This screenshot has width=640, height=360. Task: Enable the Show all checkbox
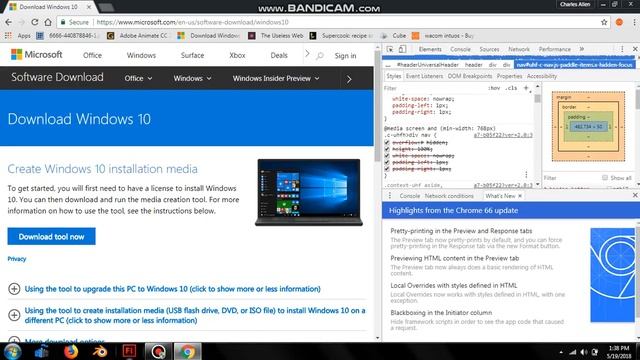(x=605, y=178)
